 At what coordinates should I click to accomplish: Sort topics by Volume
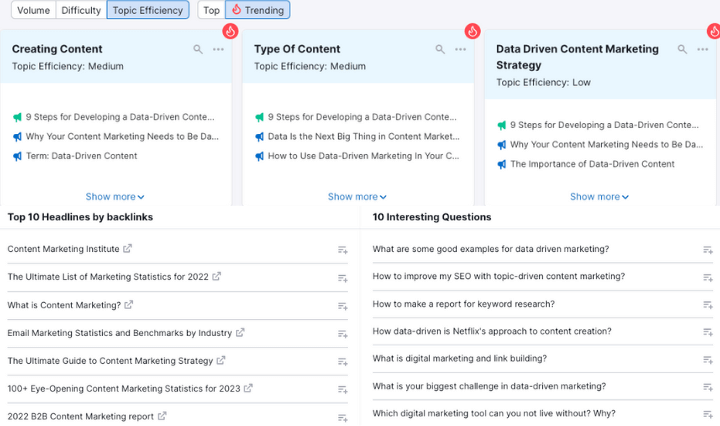(34, 10)
